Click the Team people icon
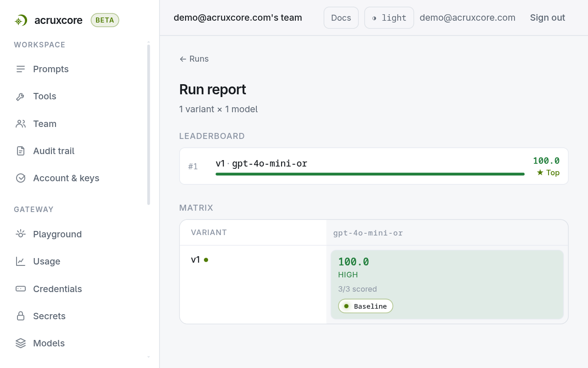588x368 pixels. pos(21,124)
